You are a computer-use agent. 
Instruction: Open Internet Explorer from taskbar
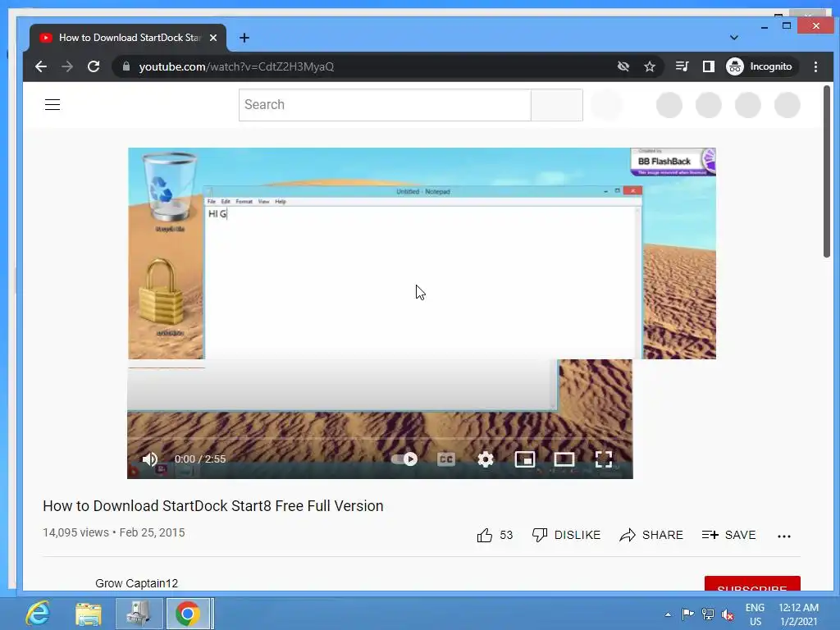point(38,614)
